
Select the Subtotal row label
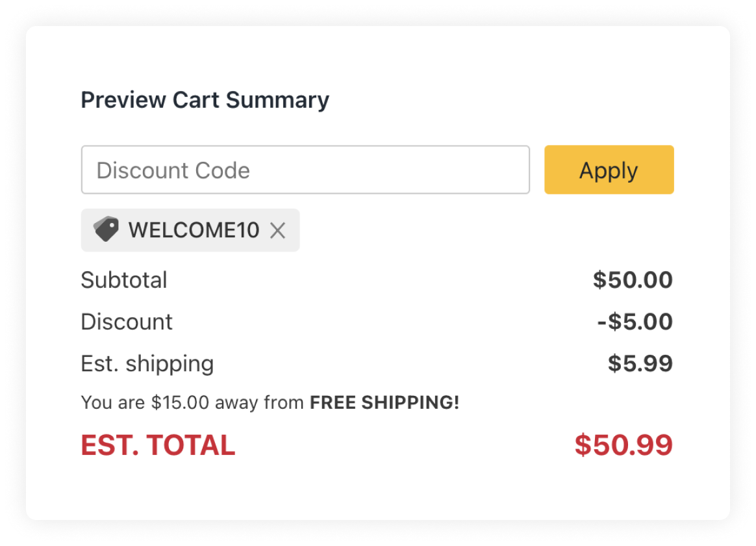(x=123, y=279)
